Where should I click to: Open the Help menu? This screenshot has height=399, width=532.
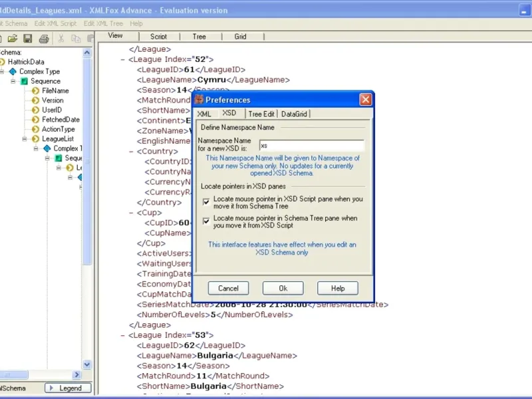pyautogui.click(x=136, y=23)
